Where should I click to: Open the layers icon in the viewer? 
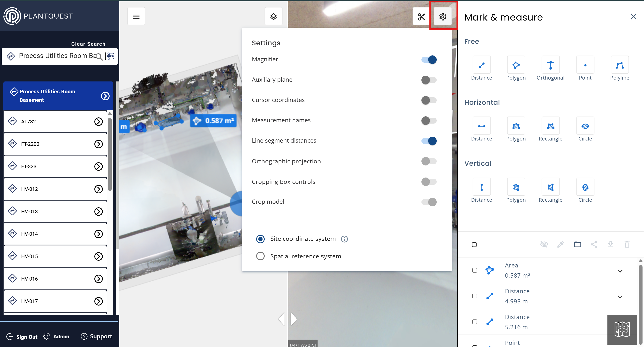click(x=273, y=17)
